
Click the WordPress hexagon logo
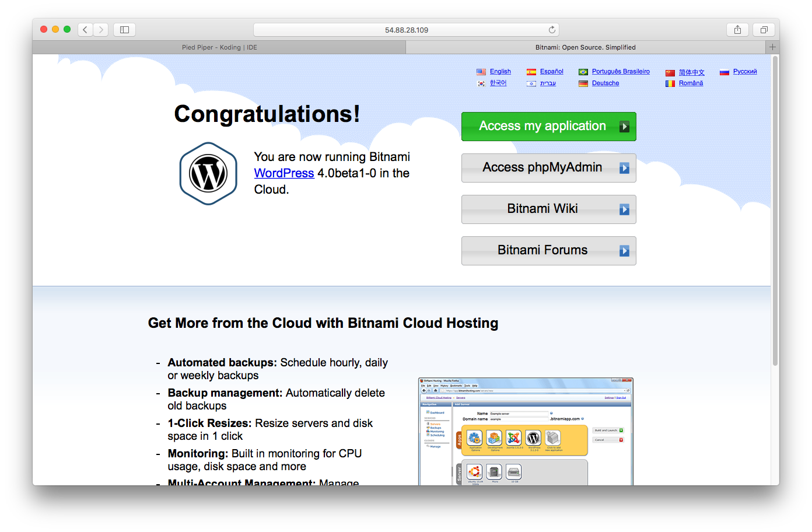tap(208, 174)
